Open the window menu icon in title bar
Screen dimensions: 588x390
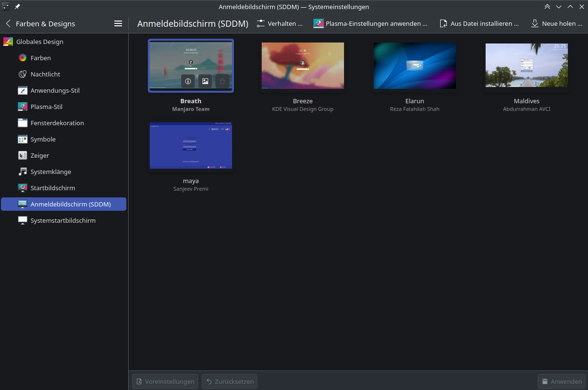[x=6, y=7]
